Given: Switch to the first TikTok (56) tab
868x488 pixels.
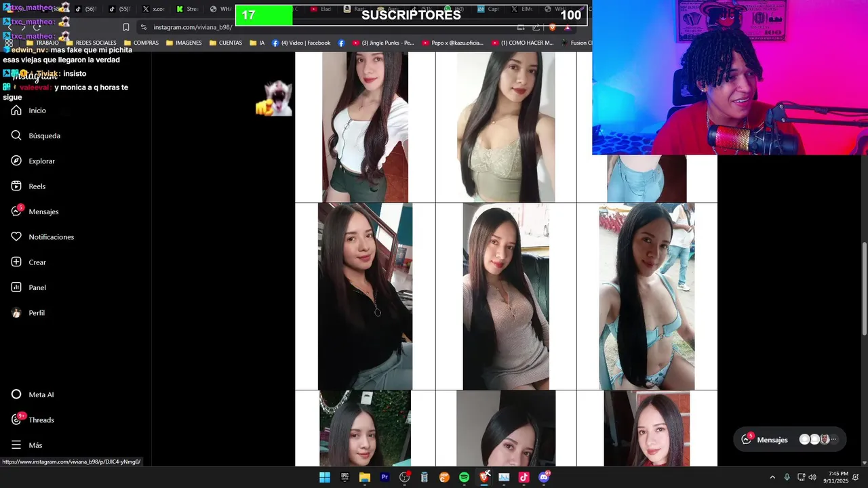Looking at the screenshot, I should (x=85, y=9).
